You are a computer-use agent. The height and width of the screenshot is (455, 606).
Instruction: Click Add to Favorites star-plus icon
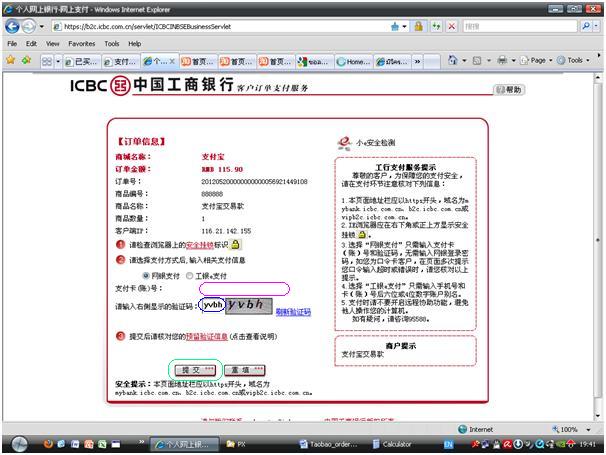pyautogui.click(x=26, y=60)
